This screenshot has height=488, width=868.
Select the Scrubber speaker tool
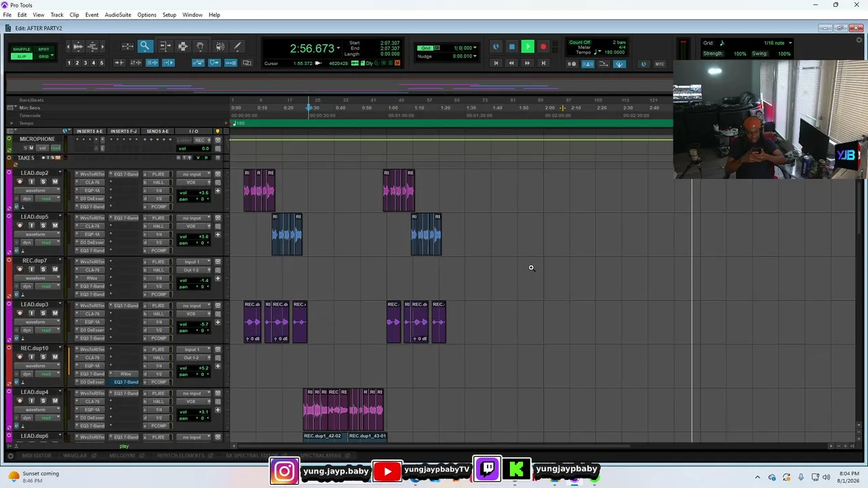tap(220, 46)
